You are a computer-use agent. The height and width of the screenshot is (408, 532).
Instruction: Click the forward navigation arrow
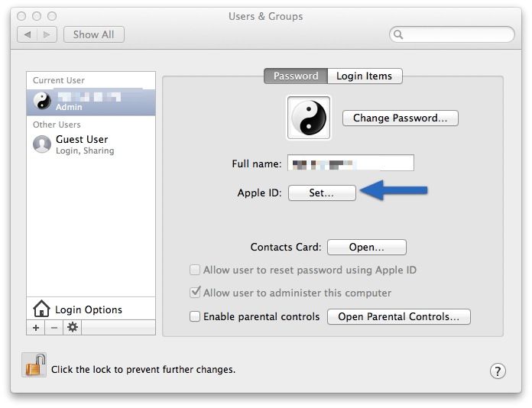coord(47,34)
